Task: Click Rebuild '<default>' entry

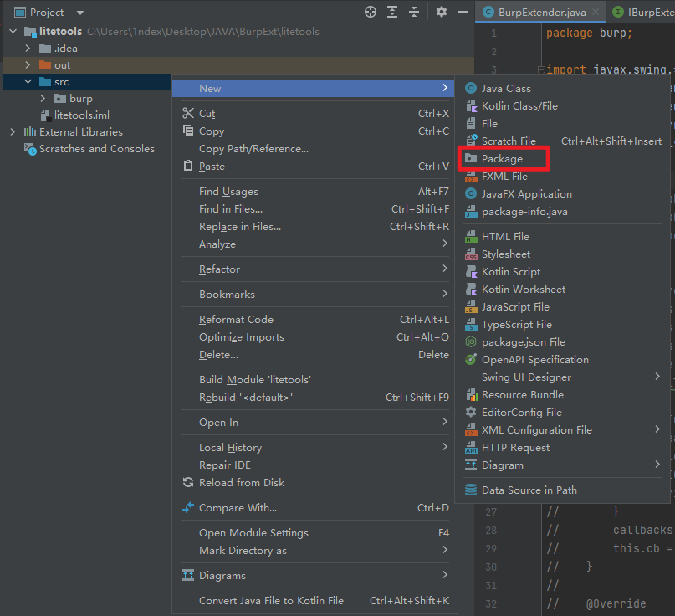Action: click(315, 398)
